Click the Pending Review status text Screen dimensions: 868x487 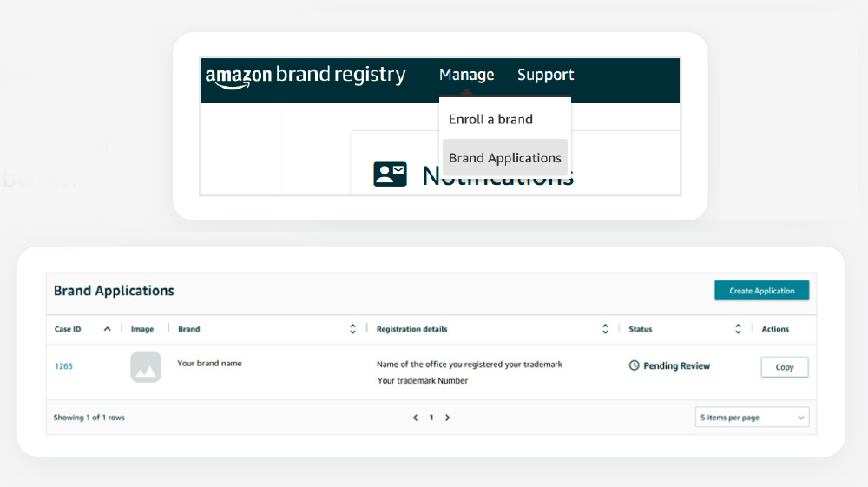click(x=676, y=365)
